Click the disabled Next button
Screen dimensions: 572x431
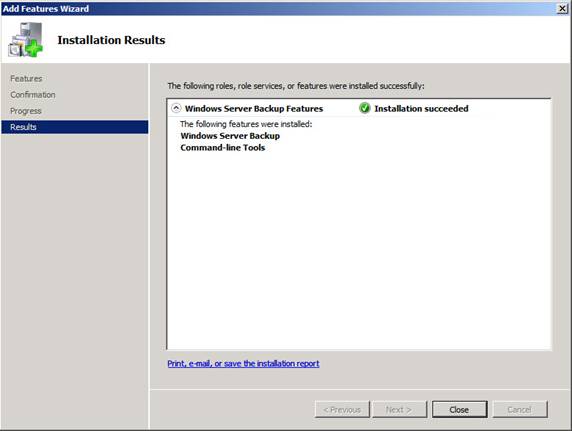point(399,409)
